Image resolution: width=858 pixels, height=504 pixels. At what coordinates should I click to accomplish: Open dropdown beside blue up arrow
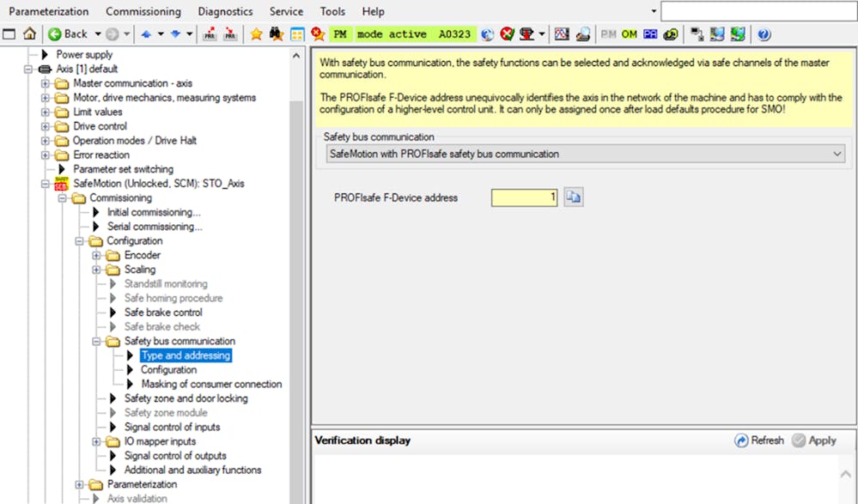(x=161, y=34)
